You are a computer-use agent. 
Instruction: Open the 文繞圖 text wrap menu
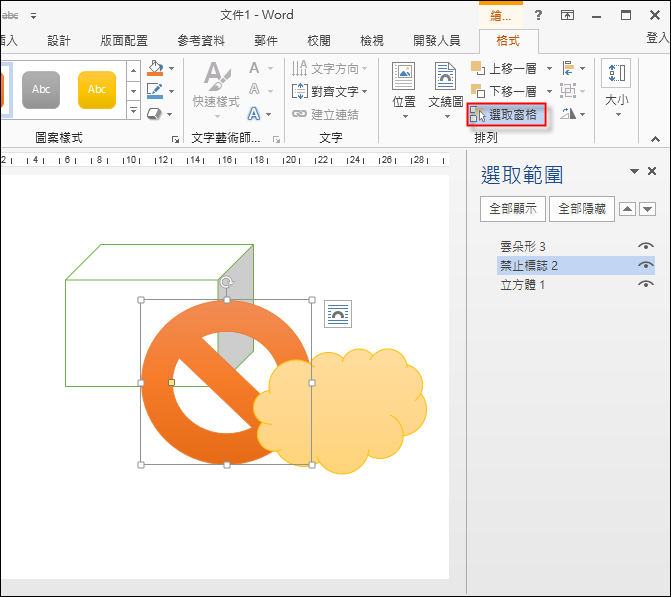click(446, 91)
